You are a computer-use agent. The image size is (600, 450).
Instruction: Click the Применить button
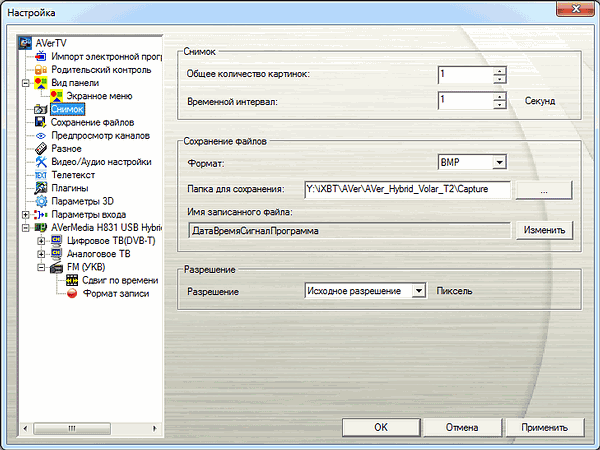545,427
